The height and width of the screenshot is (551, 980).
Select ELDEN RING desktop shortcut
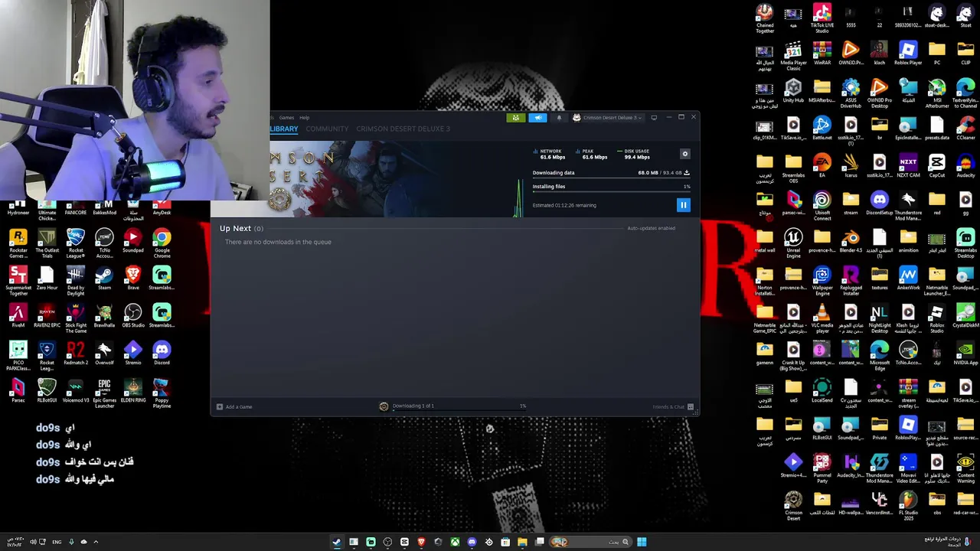click(x=133, y=390)
